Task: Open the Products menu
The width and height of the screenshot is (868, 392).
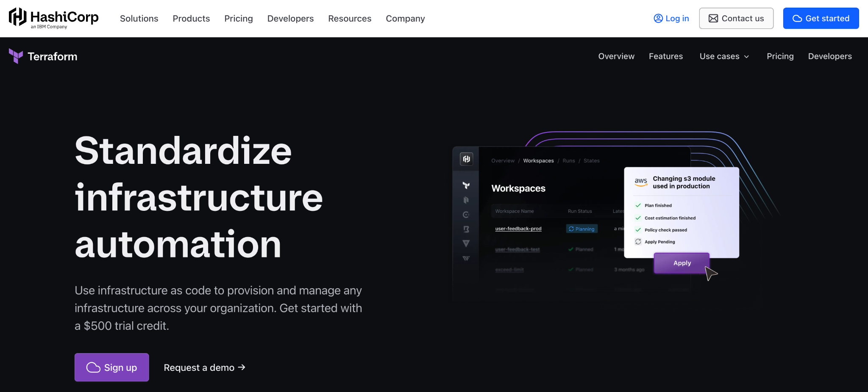Action: (191, 19)
